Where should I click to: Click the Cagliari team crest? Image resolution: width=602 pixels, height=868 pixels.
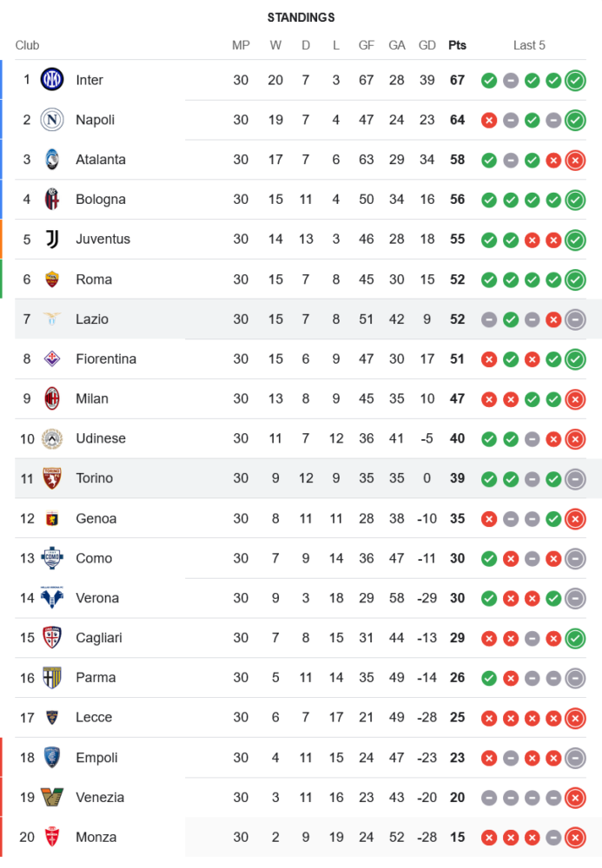click(x=52, y=638)
